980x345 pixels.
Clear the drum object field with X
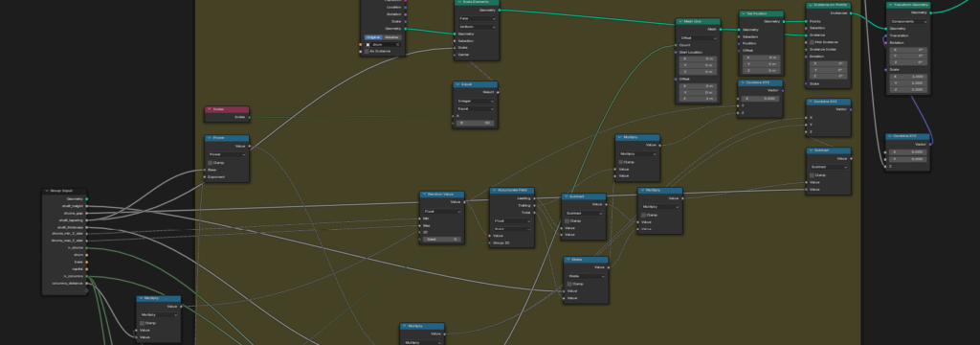pyautogui.click(x=398, y=44)
